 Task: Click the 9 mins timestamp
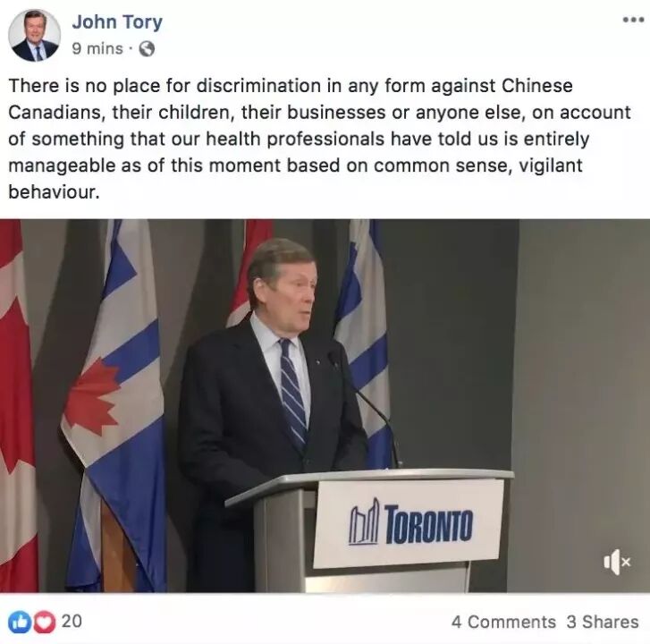(x=97, y=48)
